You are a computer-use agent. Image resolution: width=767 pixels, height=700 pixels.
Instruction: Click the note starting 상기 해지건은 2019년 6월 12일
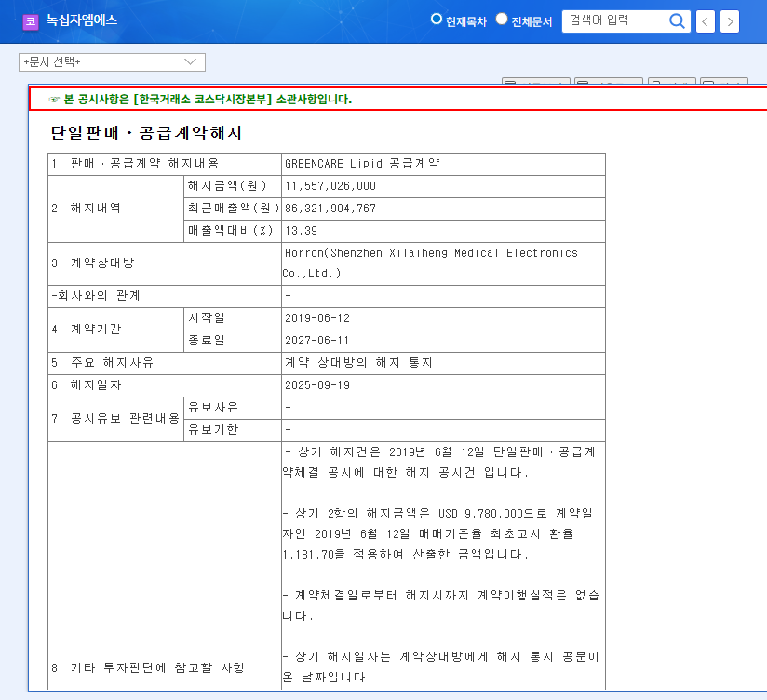click(x=438, y=463)
